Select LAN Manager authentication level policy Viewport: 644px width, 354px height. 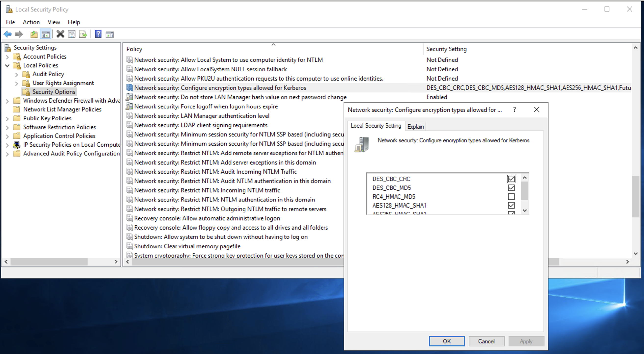point(202,116)
